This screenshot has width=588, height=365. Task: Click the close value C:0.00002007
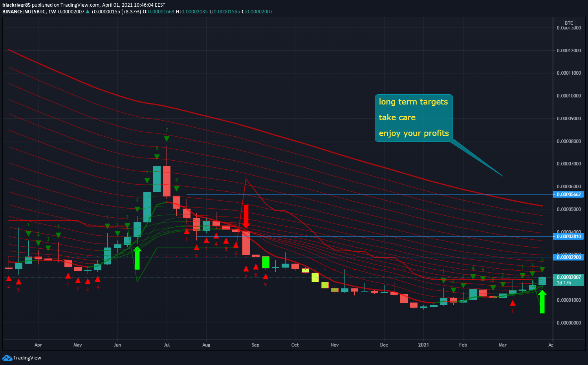click(x=257, y=12)
